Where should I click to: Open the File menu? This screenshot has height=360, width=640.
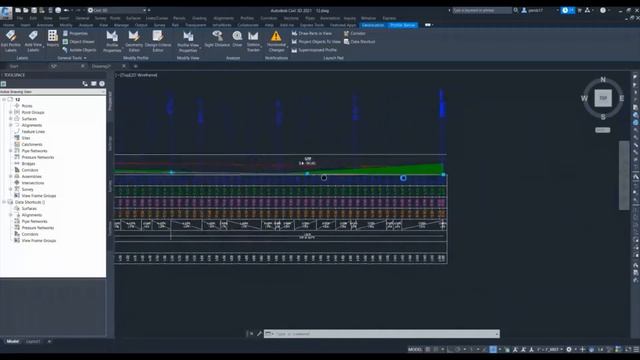point(20,18)
